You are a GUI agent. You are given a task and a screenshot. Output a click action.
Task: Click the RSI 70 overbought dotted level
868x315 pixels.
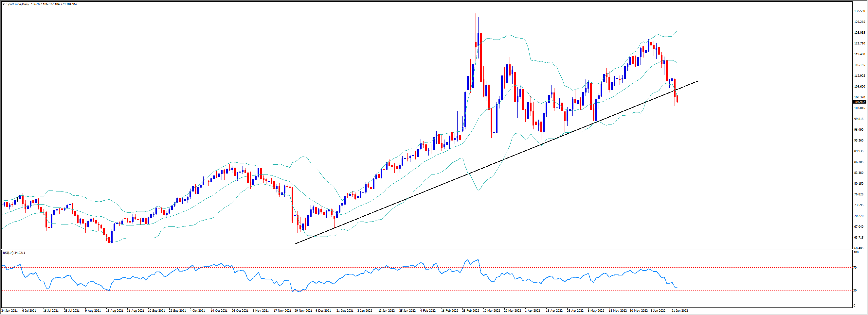(x=404, y=268)
